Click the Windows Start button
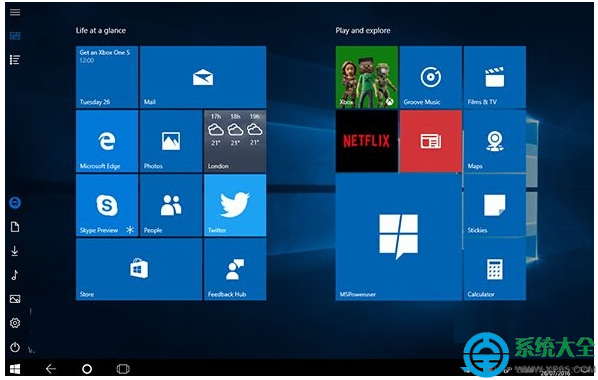598x380 pixels. [15, 369]
